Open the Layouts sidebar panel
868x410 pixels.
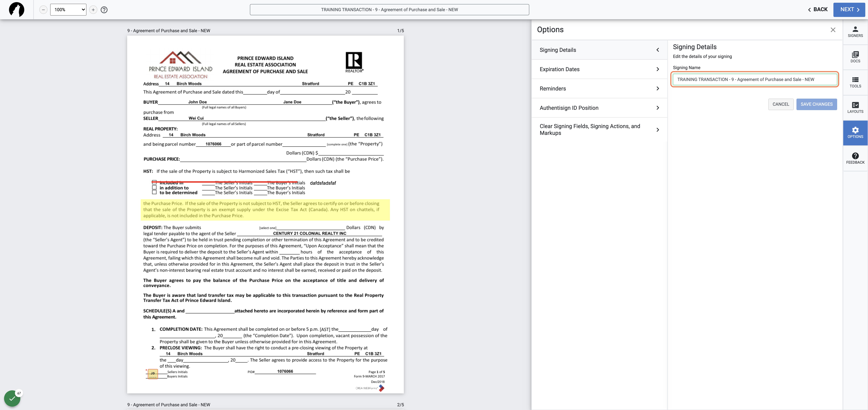click(x=855, y=108)
